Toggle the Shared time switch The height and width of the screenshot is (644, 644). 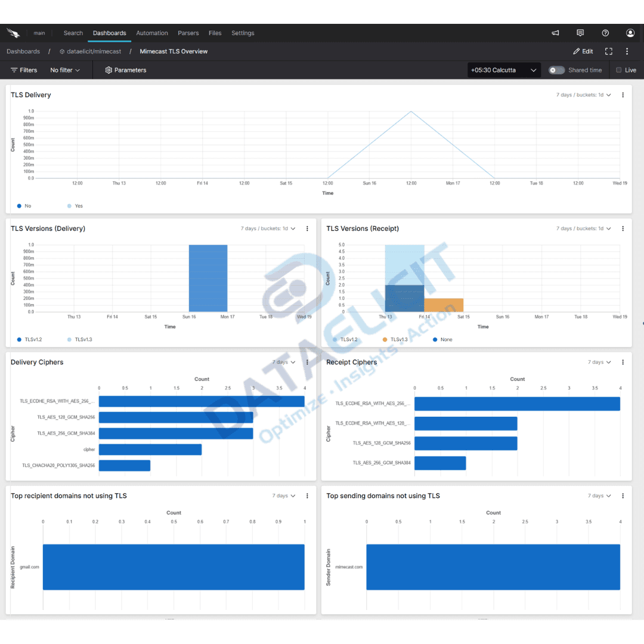coord(556,70)
